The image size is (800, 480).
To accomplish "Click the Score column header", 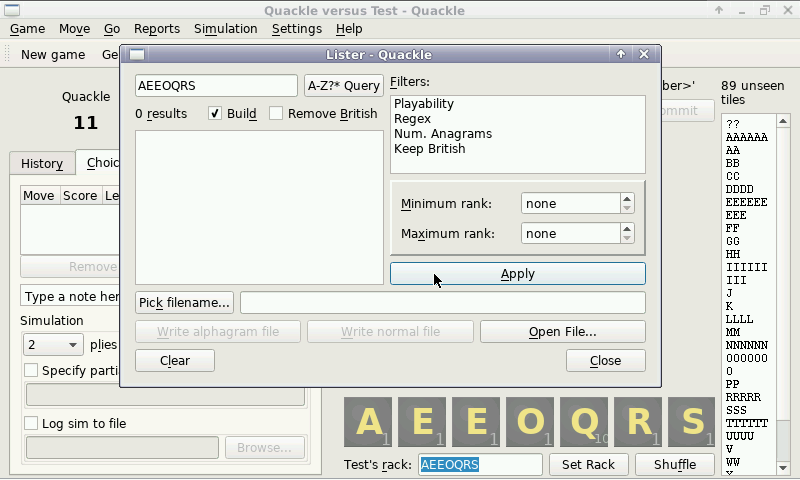I will (80, 196).
